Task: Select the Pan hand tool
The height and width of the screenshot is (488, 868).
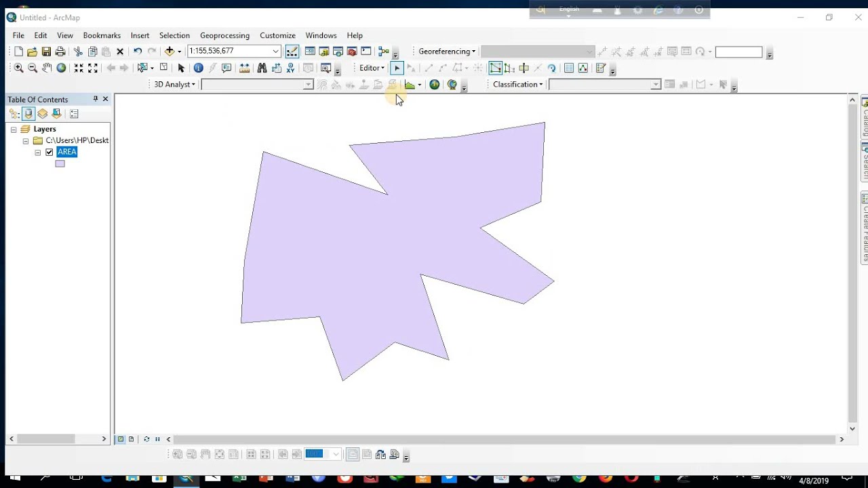Action: click(46, 68)
